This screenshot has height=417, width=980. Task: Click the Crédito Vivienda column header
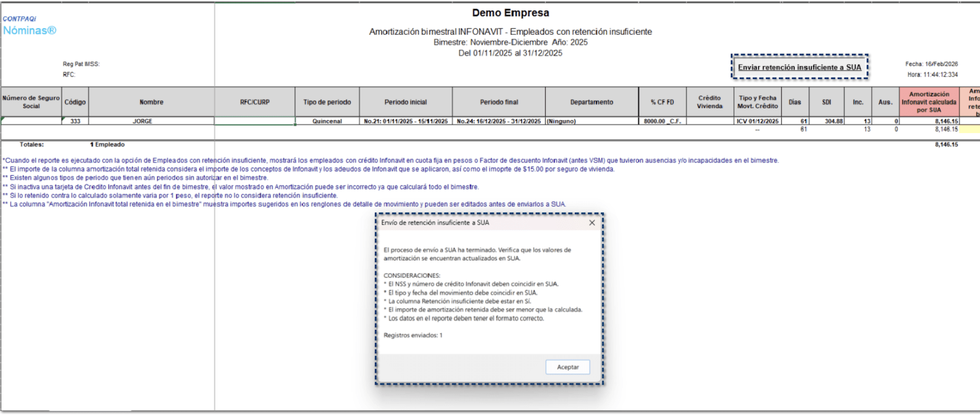point(709,102)
